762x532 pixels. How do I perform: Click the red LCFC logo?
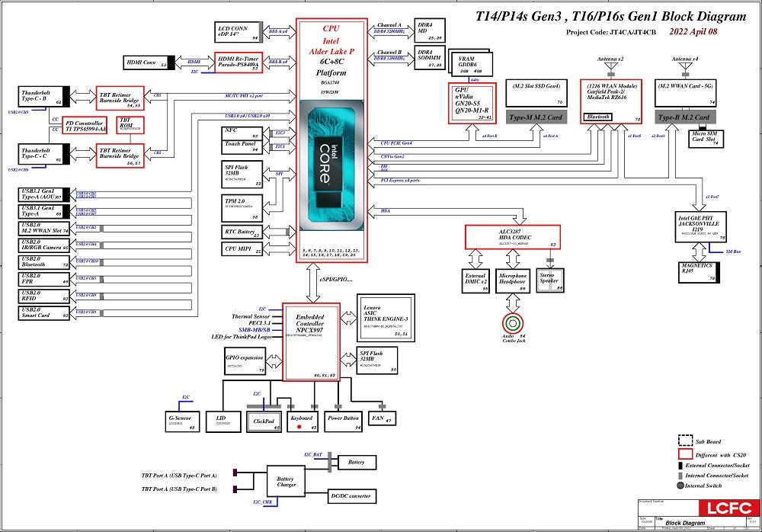point(729,508)
